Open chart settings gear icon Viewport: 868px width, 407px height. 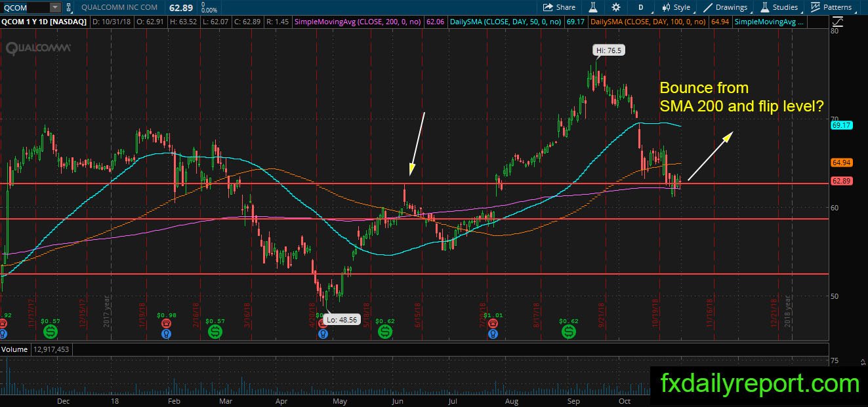pyautogui.click(x=615, y=7)
